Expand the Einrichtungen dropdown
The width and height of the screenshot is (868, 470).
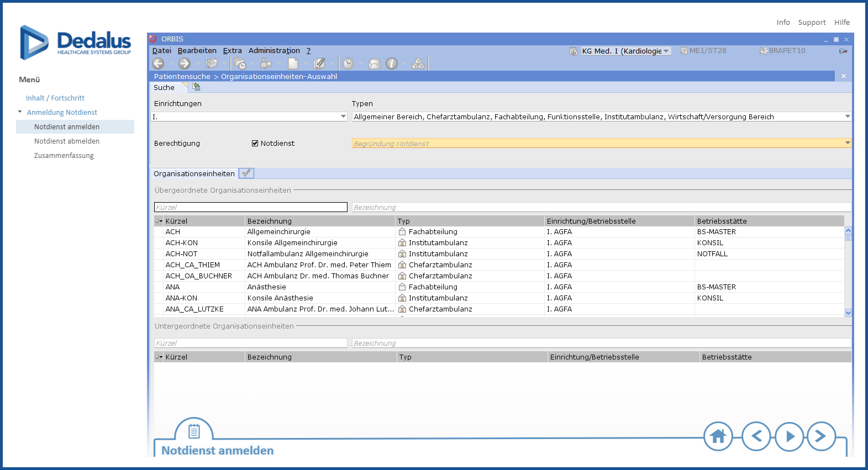tap(343, 117)
